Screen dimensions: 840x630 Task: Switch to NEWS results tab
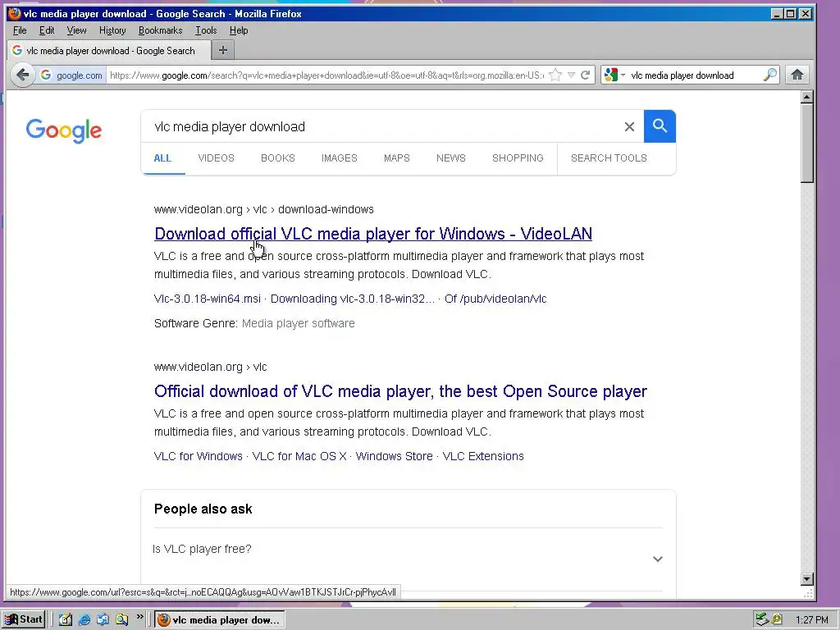click(451, 158)
